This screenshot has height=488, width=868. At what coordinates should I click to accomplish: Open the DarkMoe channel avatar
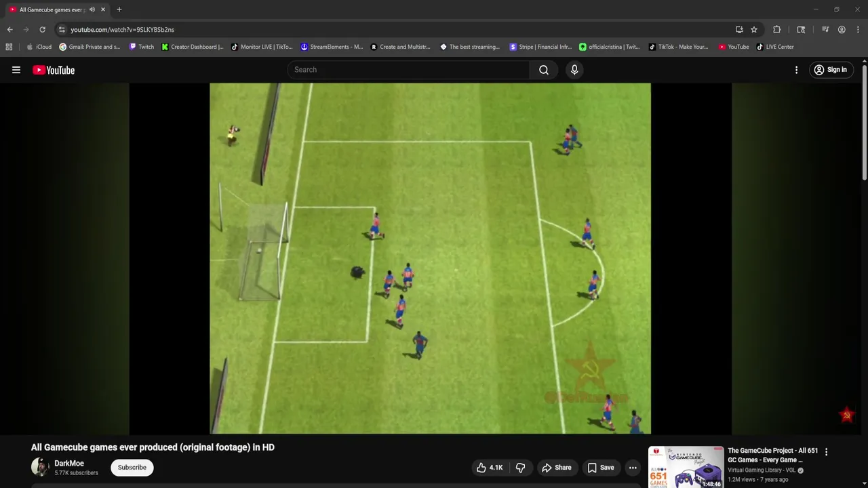pos(40,467)
